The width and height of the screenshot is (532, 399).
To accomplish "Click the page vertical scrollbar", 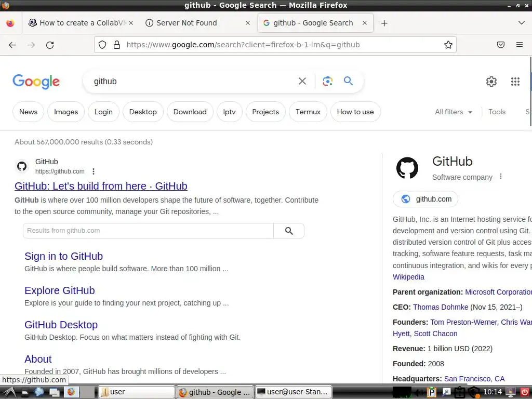I will coord(530,91).
